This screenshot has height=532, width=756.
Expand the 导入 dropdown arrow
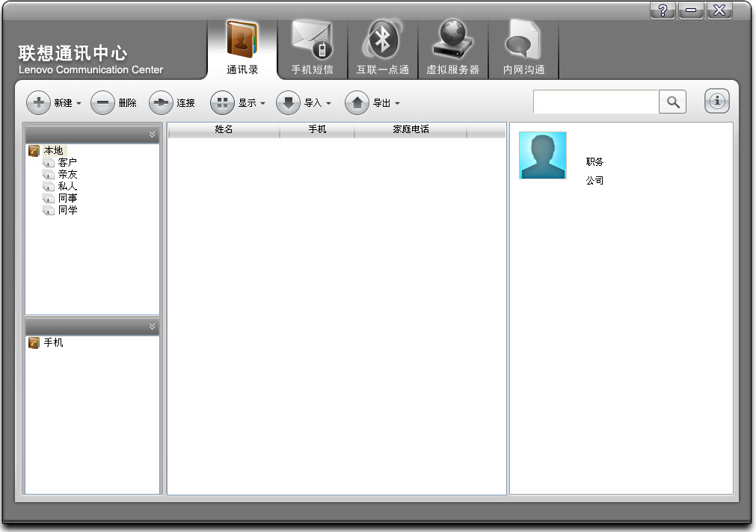coord(328,103)
